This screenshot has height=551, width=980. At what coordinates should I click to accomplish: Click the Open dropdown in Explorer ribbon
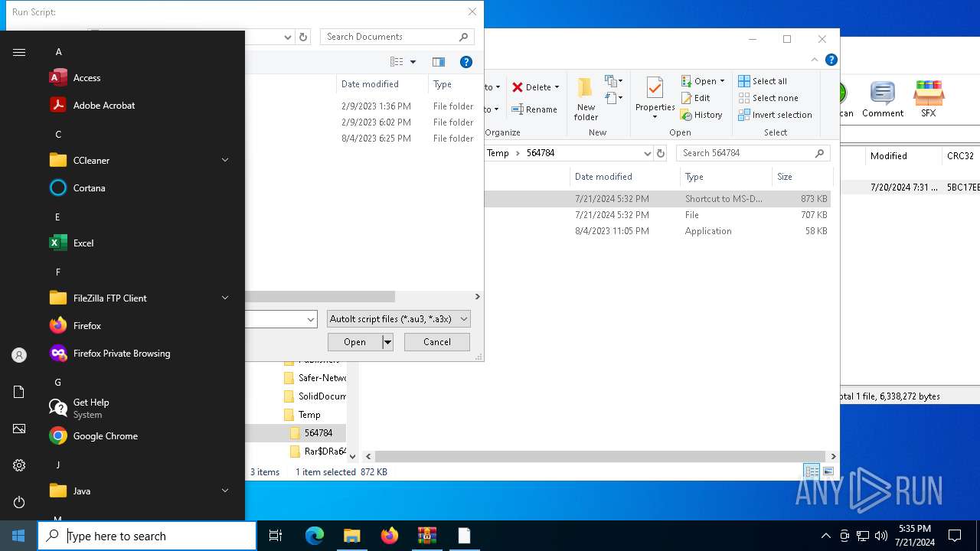pos(703,81)
